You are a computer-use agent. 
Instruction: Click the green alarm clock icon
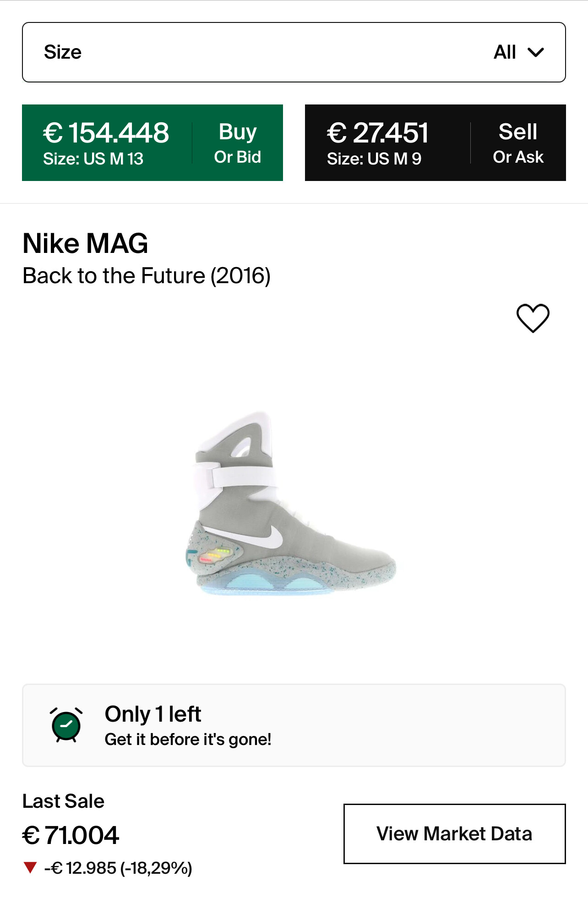click(66, 725)
